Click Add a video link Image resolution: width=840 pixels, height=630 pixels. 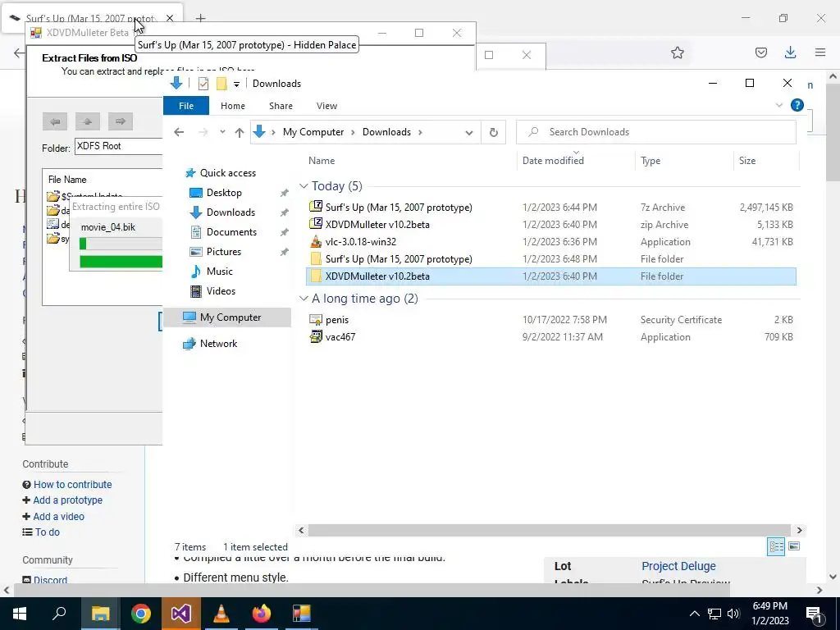pos(58,517)
